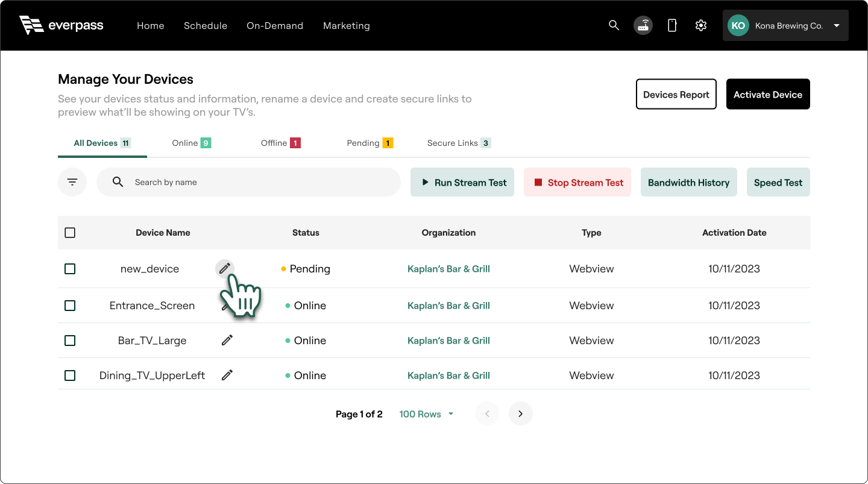868x484 pixels.
Task: Click pencil icon for Dining_TV_UpperLeft
Action: tap(227, 375)
